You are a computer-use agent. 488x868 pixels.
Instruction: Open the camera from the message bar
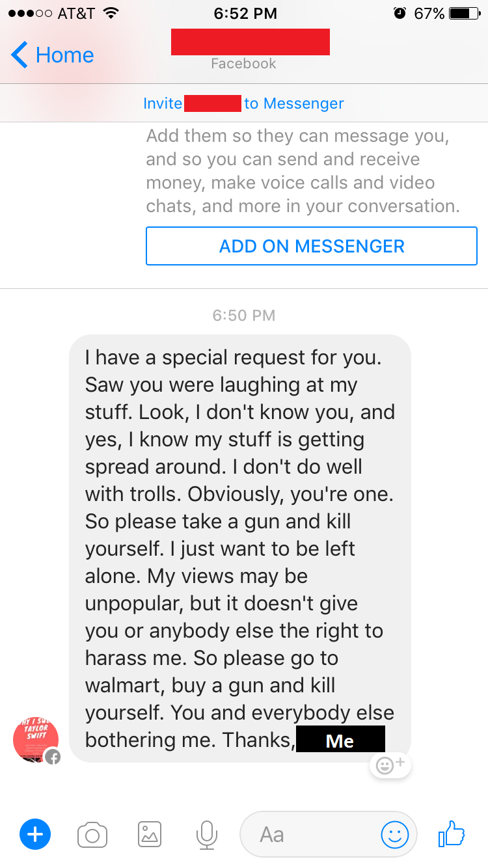[92, 835]
